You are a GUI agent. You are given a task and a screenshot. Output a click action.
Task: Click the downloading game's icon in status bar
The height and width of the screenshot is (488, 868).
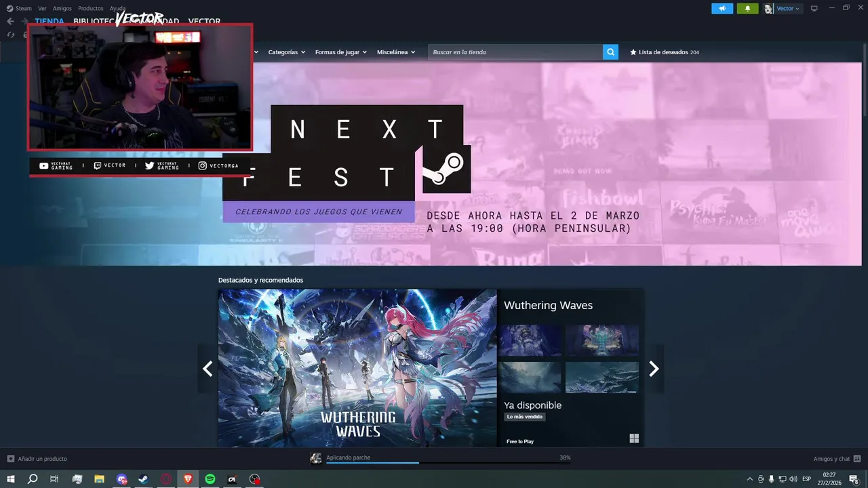[x=315, y=458]
